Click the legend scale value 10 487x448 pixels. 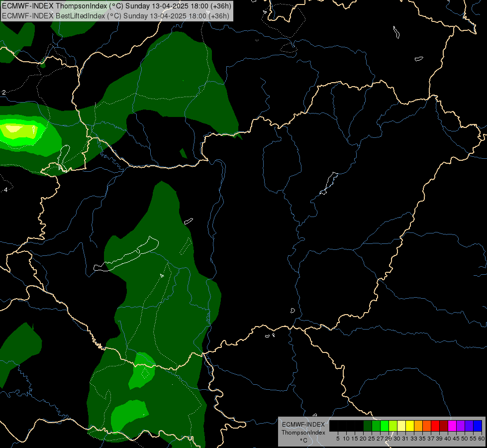click(346, 439)
